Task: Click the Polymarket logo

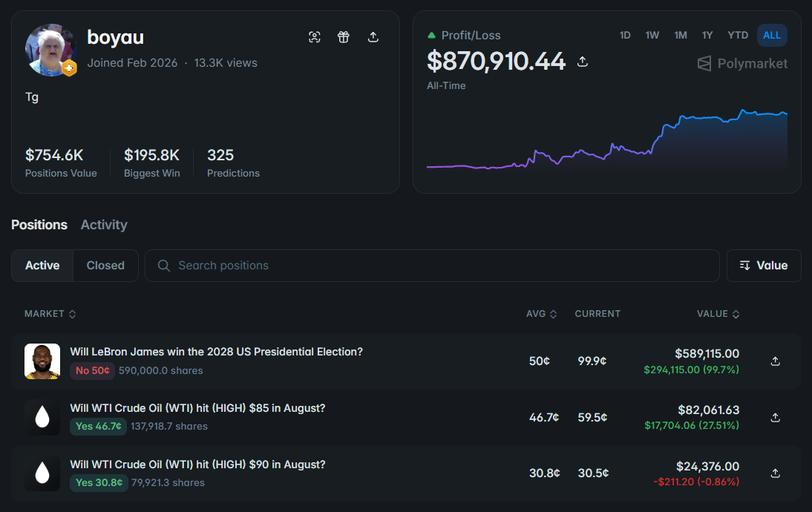Action: [x=743, y=64]
